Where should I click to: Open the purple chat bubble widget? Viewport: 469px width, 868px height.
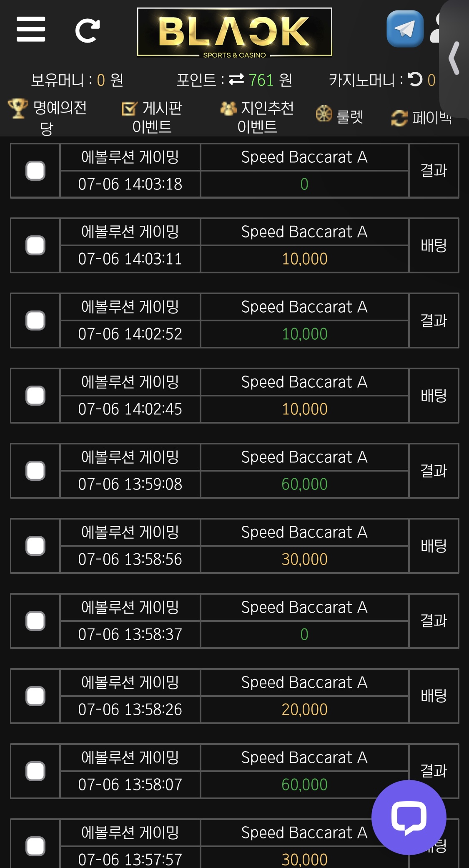pos(409,817)
